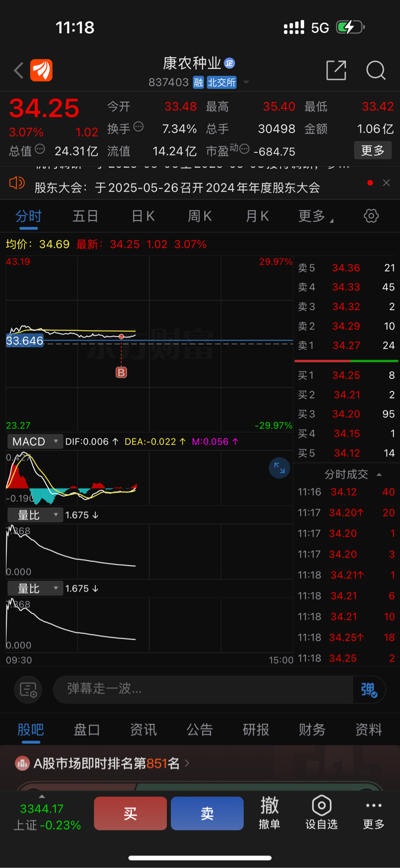Open the 股东大会 announcement text
400x868 pixels.
177,188
